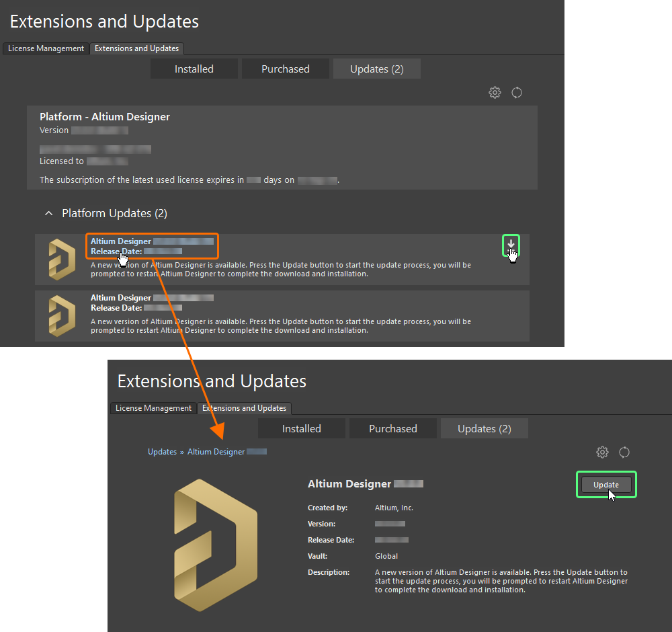Click 'Created by:' label
Image resolution: width=672 pixels, height=632 pixels.
(x=327, y=508)
